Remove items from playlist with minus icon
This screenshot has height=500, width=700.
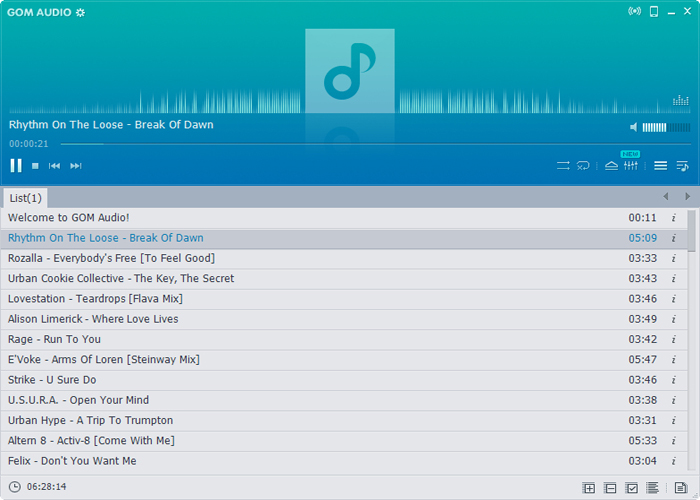coord(610,488)
